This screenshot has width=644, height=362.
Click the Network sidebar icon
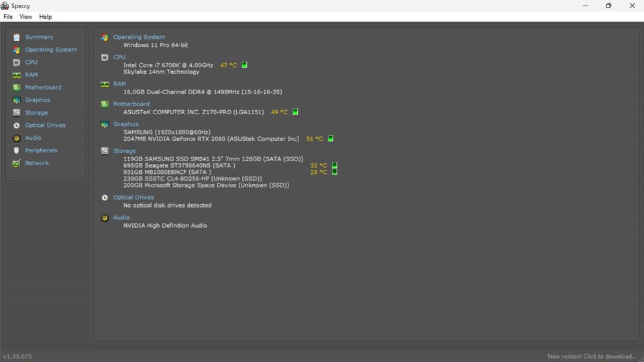[x=16, y=163]
